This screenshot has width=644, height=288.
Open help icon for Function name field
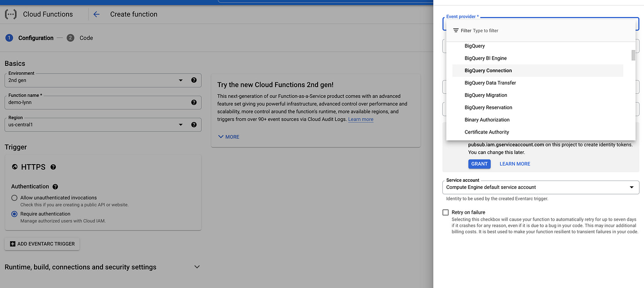[x=194, y=102]
